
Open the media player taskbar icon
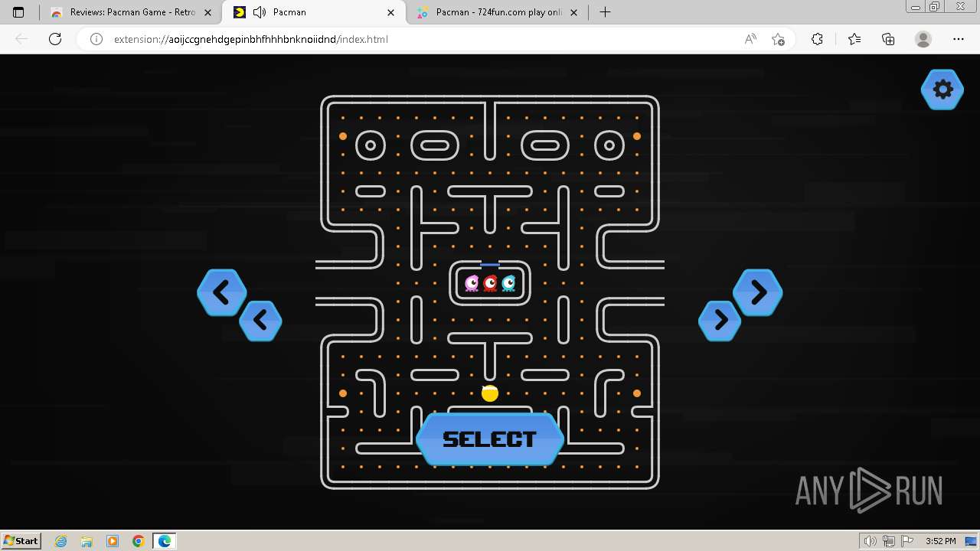(113, 541)
